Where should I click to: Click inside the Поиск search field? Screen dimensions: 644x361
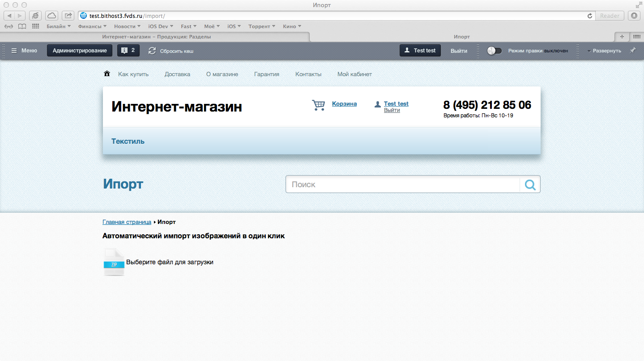click(x=403, y=184)
